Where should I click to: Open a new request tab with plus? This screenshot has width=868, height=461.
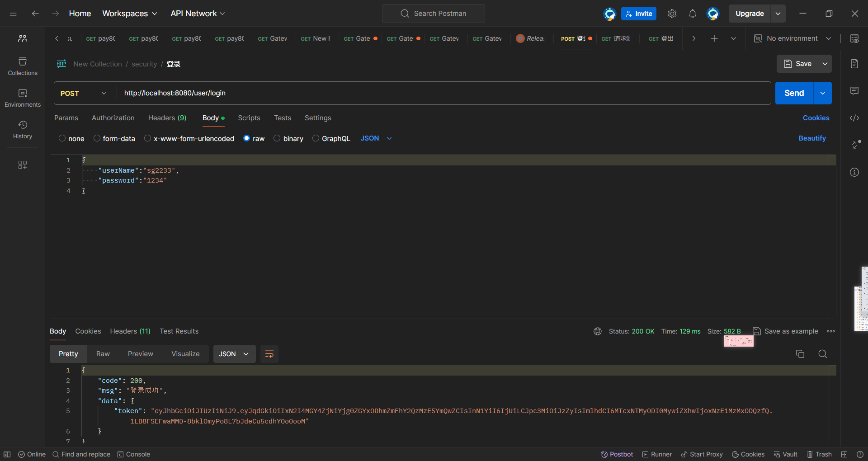714,38
